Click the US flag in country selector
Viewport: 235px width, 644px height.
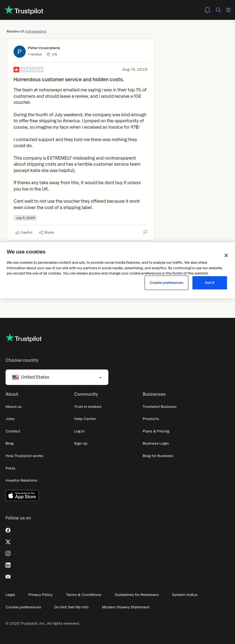coord(15,377)
